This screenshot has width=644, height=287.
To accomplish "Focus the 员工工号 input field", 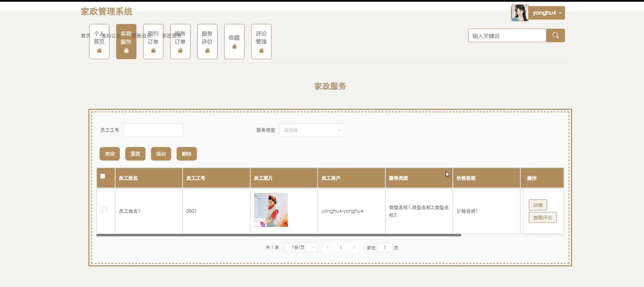I will [x=153, y=130].
